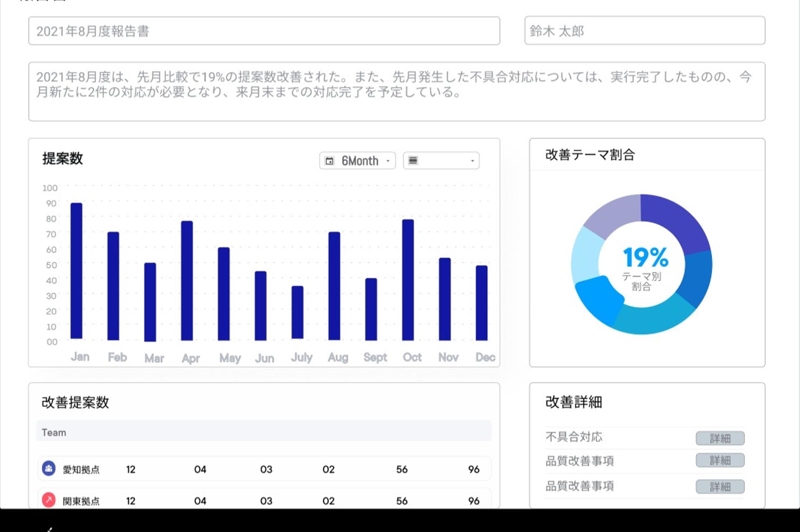Click the list view icon in second dropdown
This screenshot has height=532, width=800.
[x=413, y=160]
